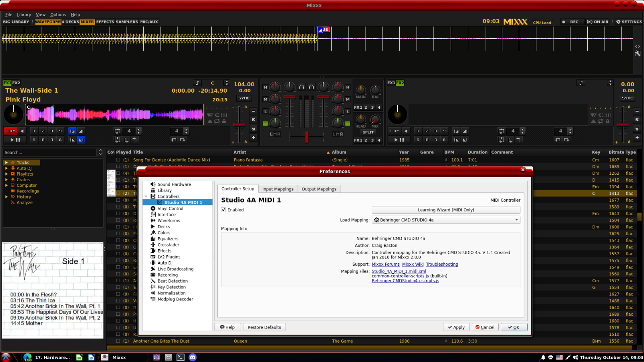This screenshot has width=644, height=362.
Task: Open the Library menu
Action: pyautogui.click(x=24, y=14)
